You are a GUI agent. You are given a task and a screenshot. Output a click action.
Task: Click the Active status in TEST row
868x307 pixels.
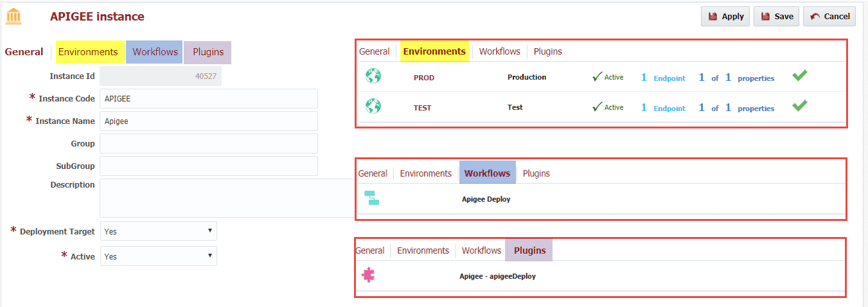click(x=608, y=107)
